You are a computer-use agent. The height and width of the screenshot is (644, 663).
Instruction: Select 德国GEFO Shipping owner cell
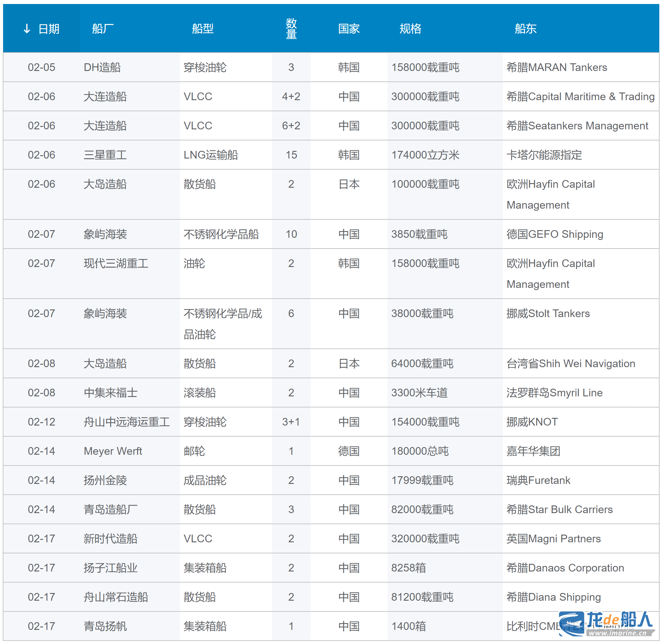[554, 234]
